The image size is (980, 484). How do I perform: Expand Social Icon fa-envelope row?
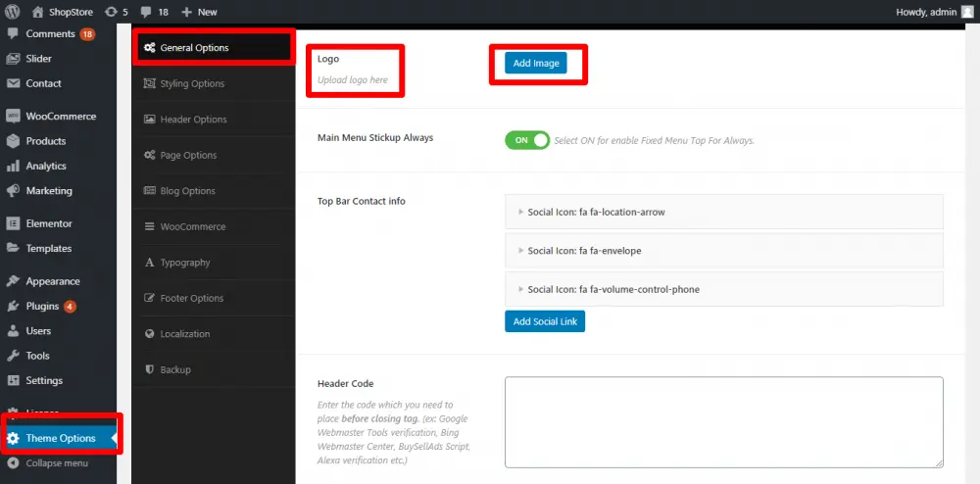pyautogui.click(x=724, y=251)
